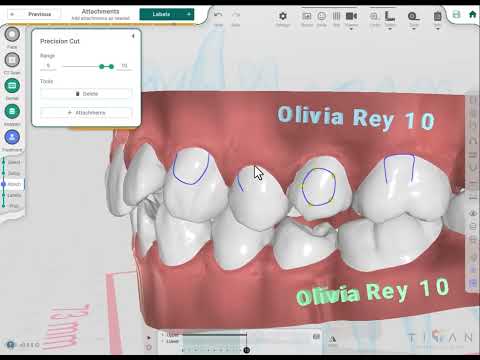The height and width of the screenshot is (360, 480).
Task: Click the video camera icon
Action: (x=351, y=16)
